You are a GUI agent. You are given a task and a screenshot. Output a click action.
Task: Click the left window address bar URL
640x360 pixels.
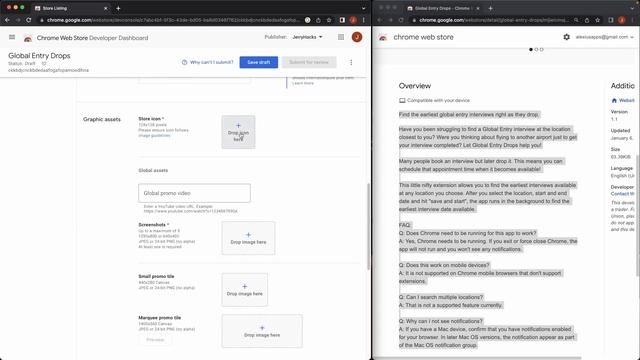173,20
